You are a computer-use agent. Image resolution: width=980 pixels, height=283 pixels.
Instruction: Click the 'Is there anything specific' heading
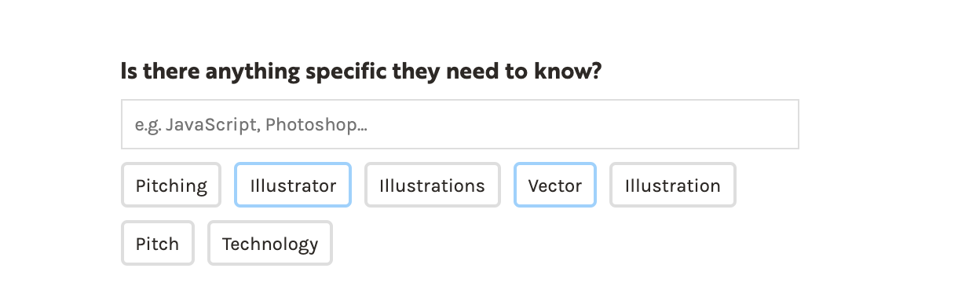point(361,72)
